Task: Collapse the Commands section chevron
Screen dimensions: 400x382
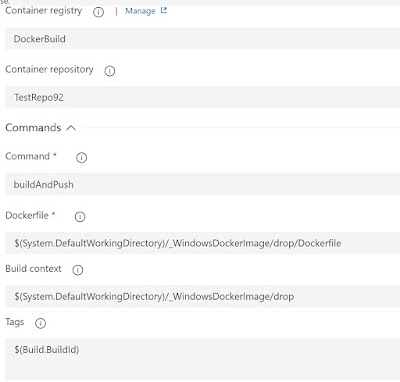Action: (71, 128)
